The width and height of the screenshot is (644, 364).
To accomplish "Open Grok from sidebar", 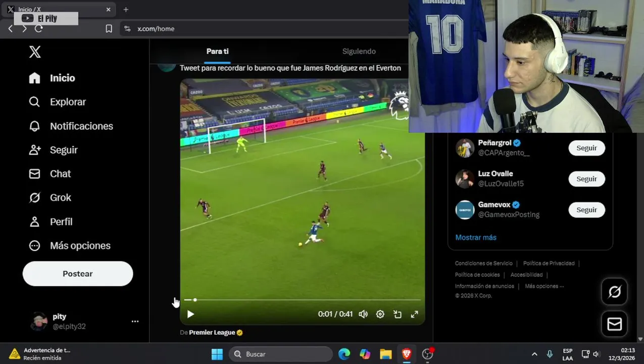I will pos(49,198).
